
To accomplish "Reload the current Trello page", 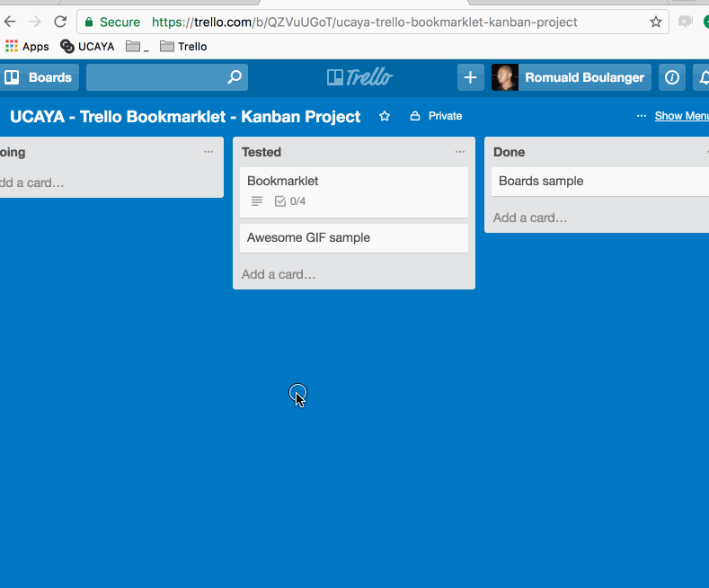I will (60, 22).
